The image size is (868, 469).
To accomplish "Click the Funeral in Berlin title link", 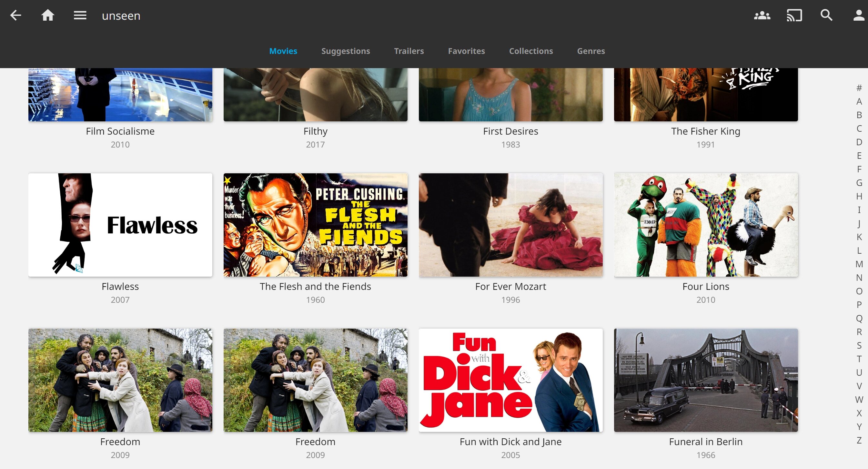I will pyautogui.click(x=706, y=442).
